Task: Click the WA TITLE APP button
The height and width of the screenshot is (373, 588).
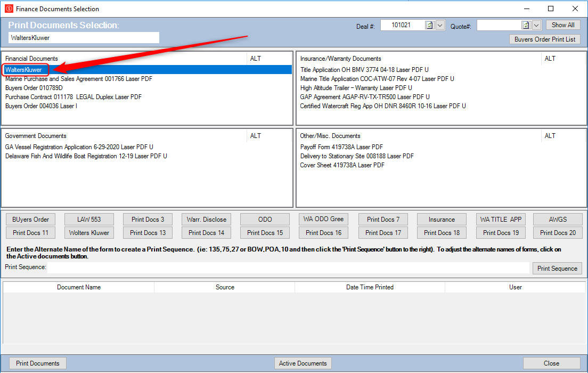Action: point(501,219)
